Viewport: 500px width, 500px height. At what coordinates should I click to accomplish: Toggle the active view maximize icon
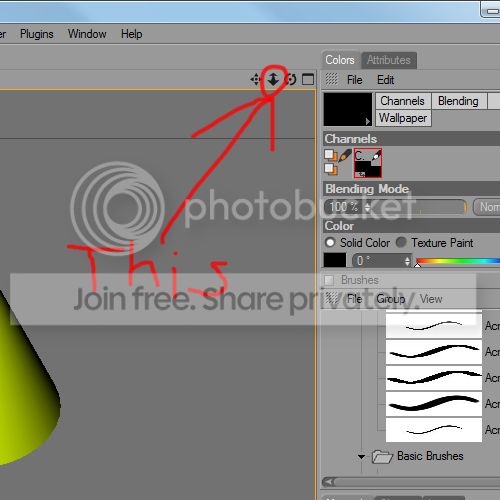click(308, 79)
